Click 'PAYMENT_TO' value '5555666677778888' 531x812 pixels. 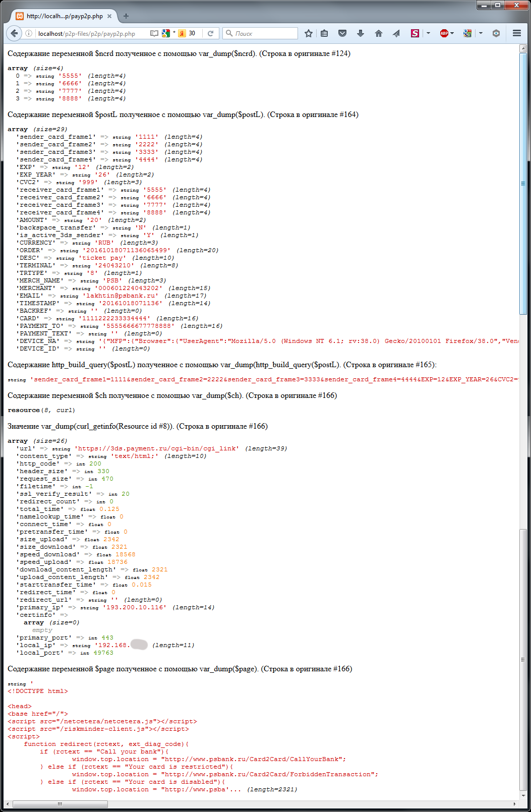coord(138,326)
